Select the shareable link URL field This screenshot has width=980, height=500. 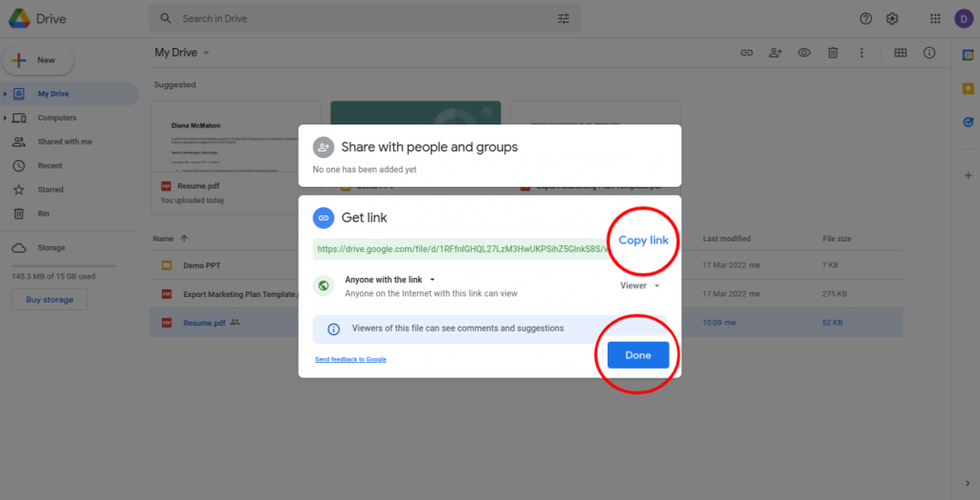coord(459,248)
